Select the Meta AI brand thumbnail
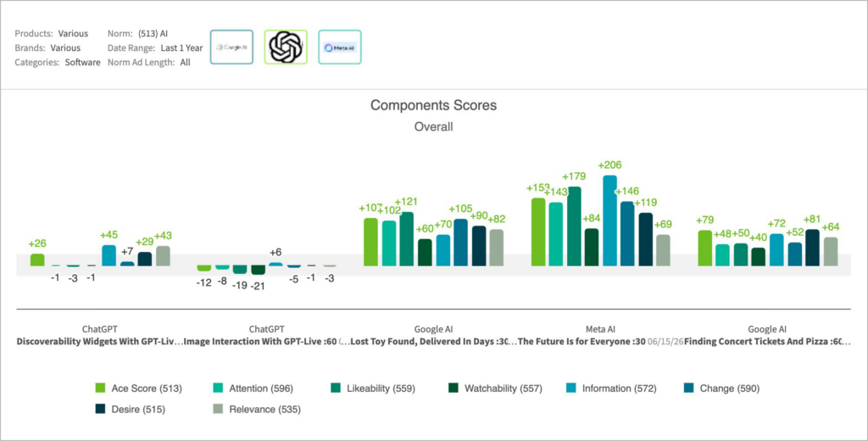This screenshot has height=441, width=868. pos(339,47)
